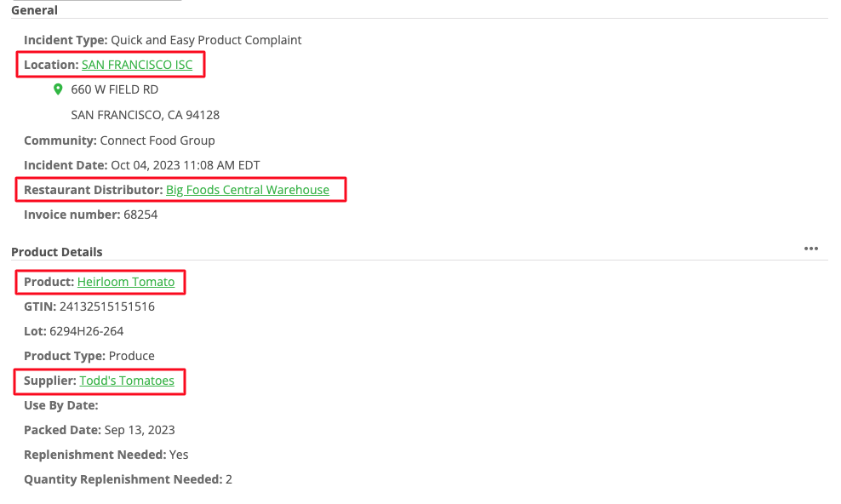This screenshot has height=504, width=841.
Task: Click the invoice number 68254
Action: point(140,215)
